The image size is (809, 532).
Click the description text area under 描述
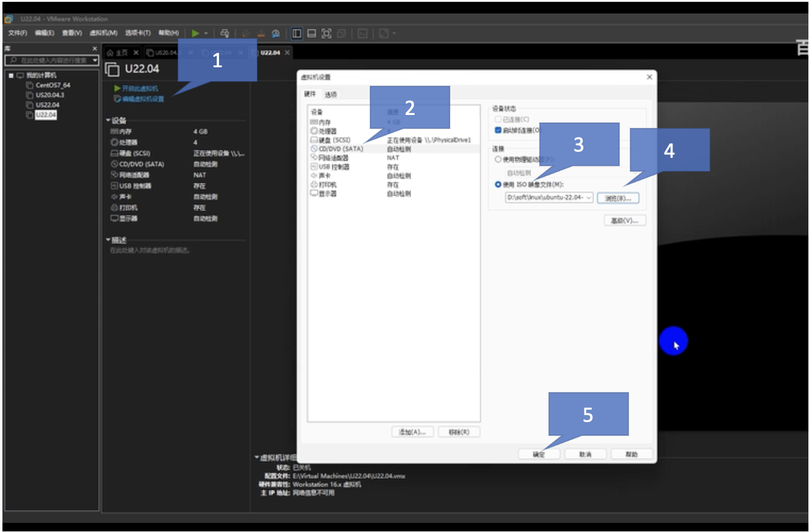coord(150,251)
